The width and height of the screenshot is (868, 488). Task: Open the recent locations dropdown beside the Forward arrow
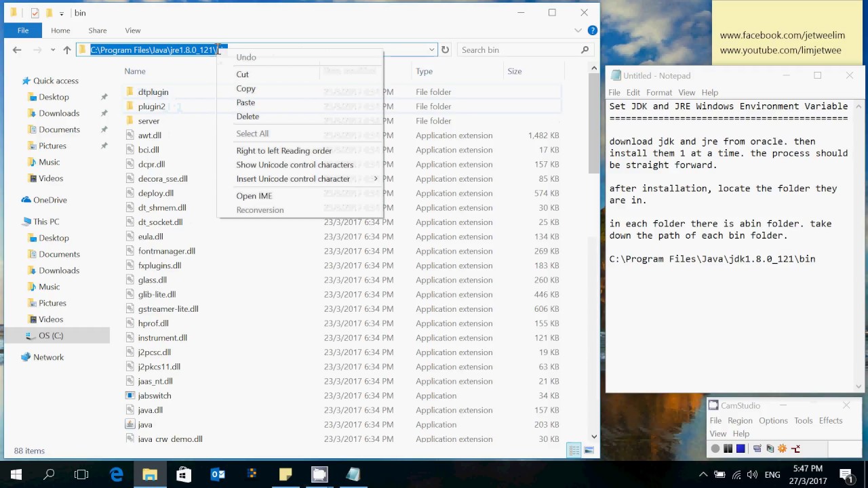point(53,49)
